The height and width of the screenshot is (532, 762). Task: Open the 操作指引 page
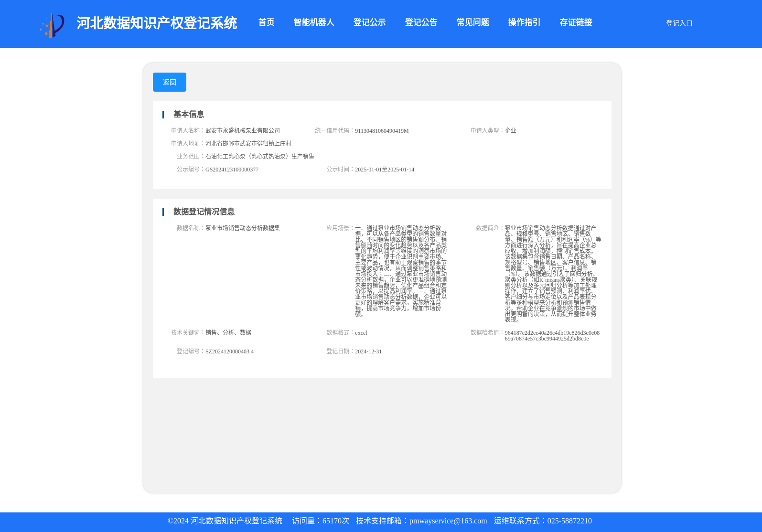524,22
